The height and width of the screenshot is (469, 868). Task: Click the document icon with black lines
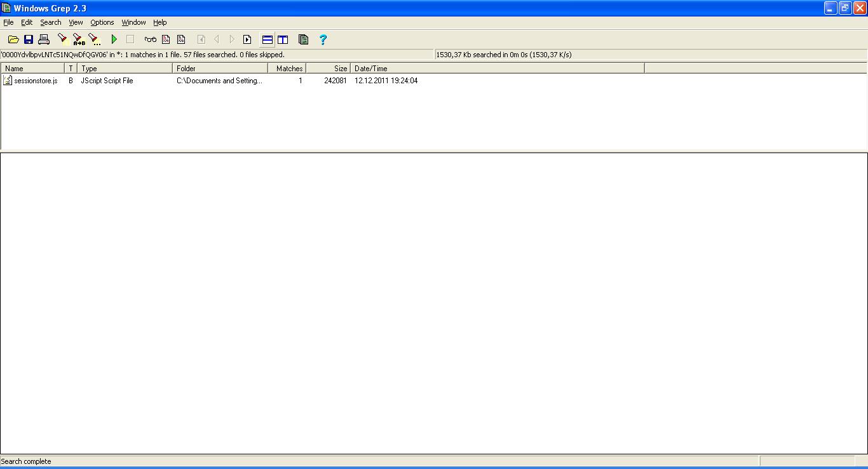click(181, 39)
